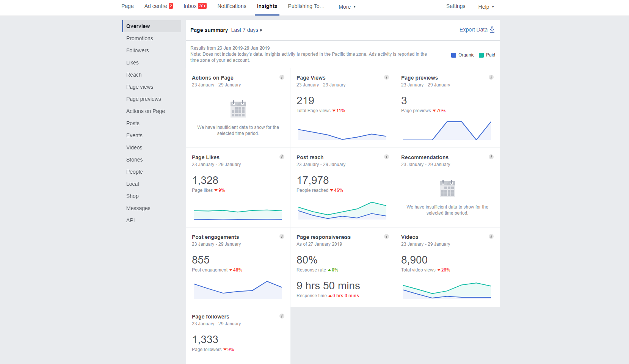
Task: Open the Page tab
Action: coord(127,6)
